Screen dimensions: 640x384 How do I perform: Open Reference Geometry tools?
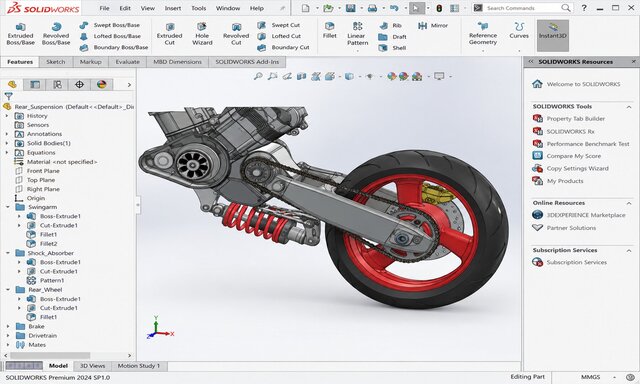[483, 33]
